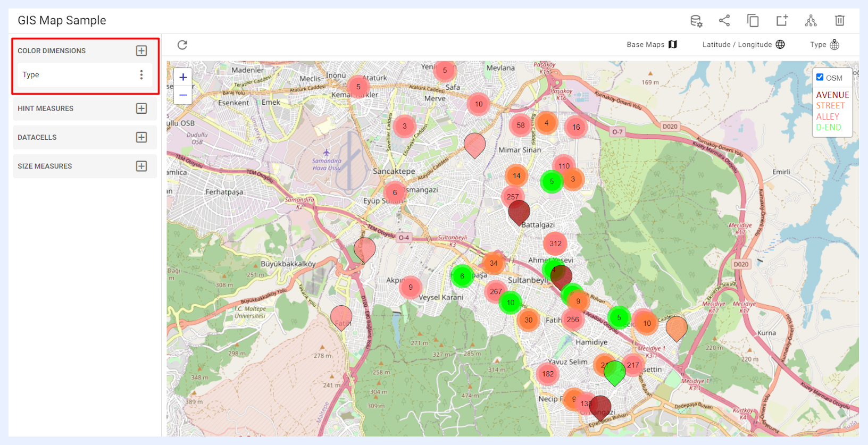The height and width of the screenshot is (445, 868).
Task: Uncheck the OSM layer checkbox
Action: click(820, 77)
